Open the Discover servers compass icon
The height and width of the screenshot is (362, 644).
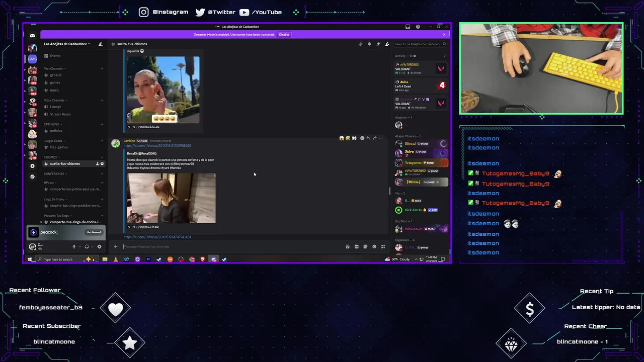(x=32, y=176)
